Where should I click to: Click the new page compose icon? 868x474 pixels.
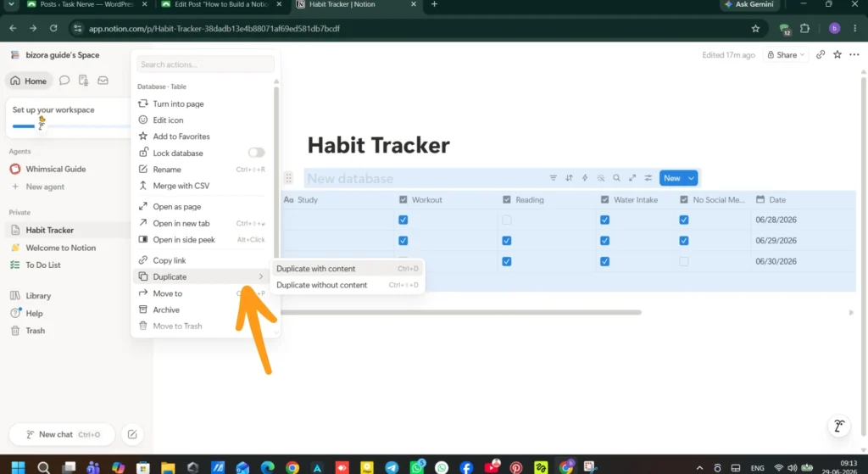click(132, 434)
